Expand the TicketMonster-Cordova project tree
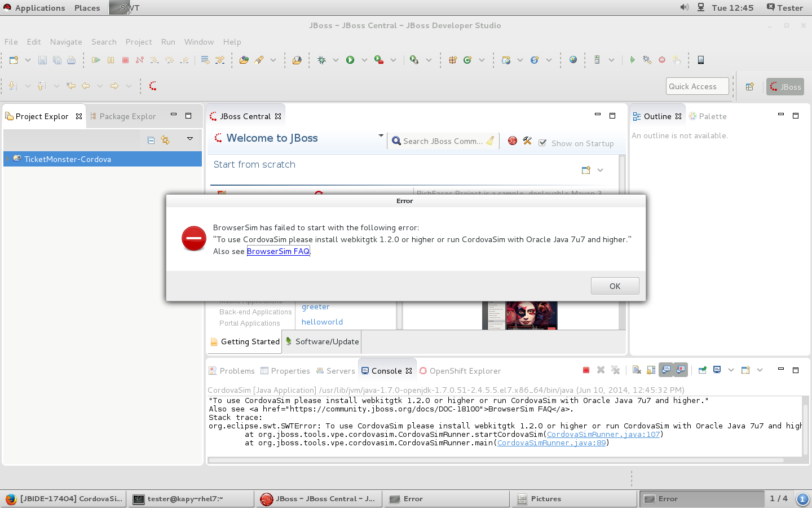812x508 pixels. tap(8, 159)
